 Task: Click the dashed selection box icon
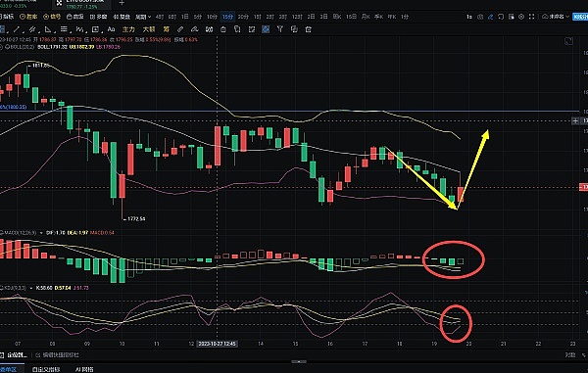pyautogui.click(x=252, y=29)
